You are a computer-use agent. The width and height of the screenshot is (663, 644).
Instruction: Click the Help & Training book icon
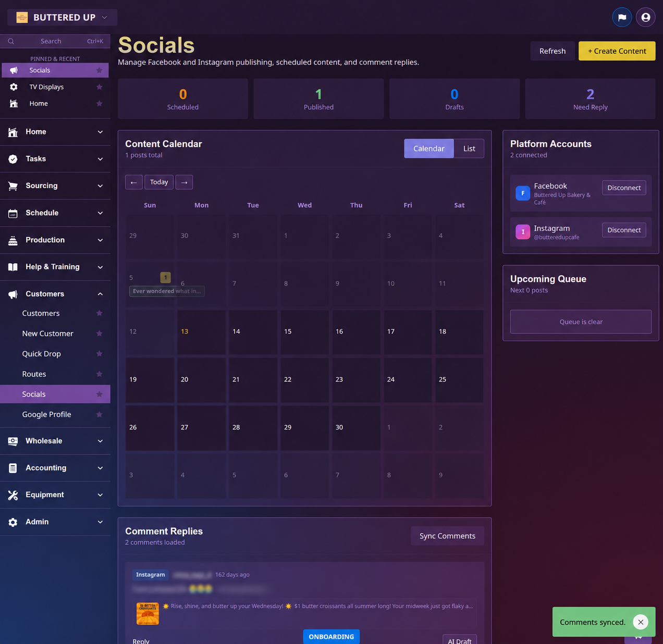[x=13, y=267]
